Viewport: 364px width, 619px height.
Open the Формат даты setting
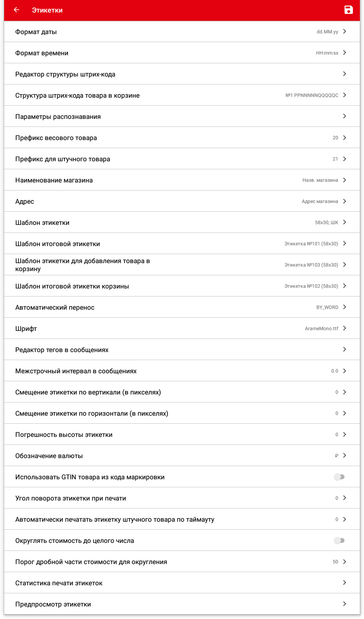click(x=182, y=32)
